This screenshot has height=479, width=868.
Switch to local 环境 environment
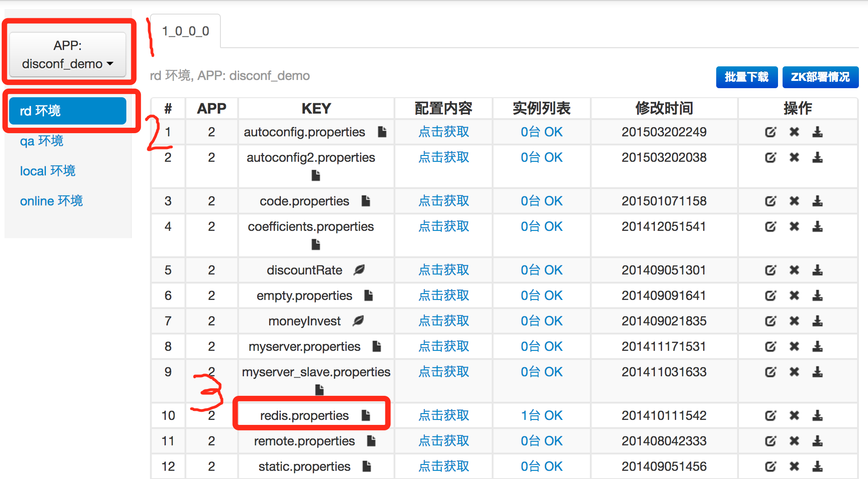(x=48, y=171)
